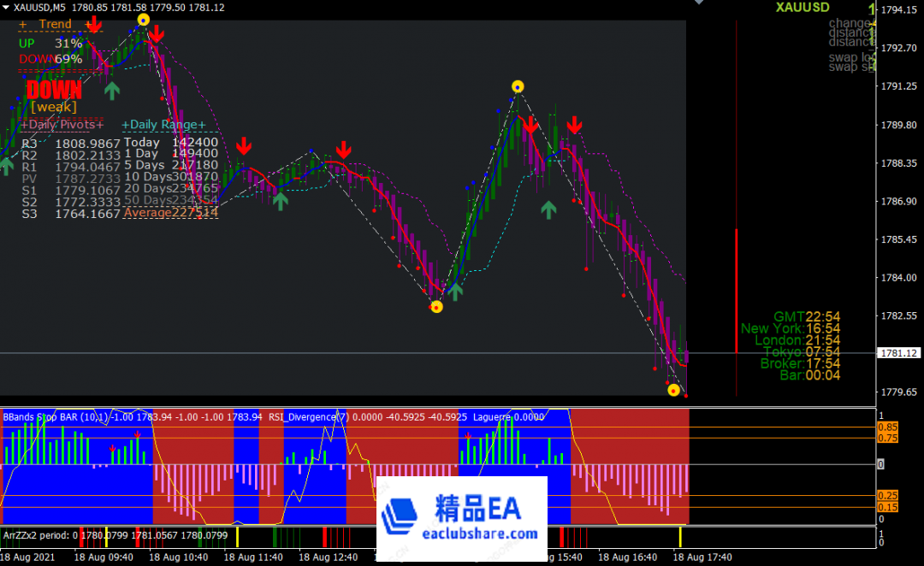This screenshot has width=924, height=566.
Task: Click the yellow ZigZag circle at the swing high
Action: click(518, 86)
